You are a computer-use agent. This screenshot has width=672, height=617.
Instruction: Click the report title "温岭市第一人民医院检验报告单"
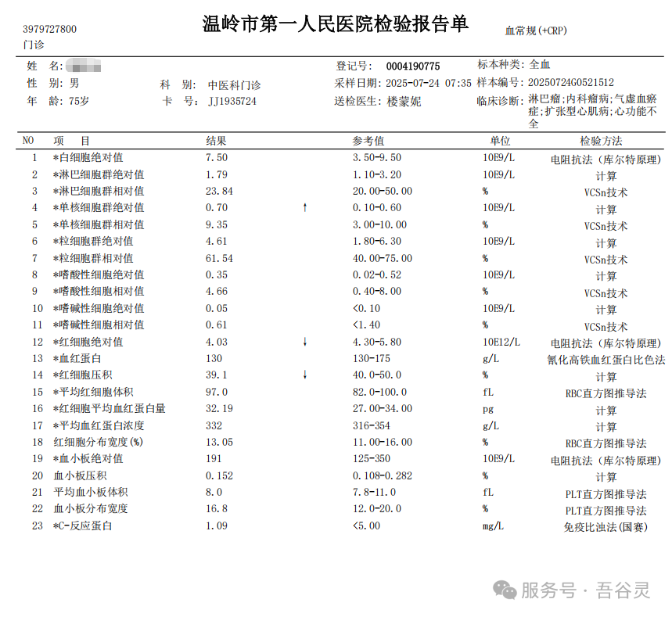335,24
